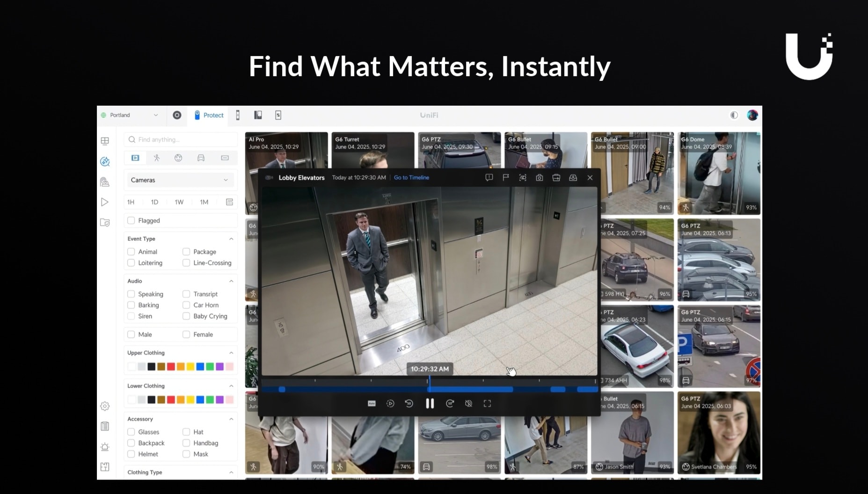Screen dimensions: 868x494
Task: Open the playback section in left sidebar
Action: [105, 202]
